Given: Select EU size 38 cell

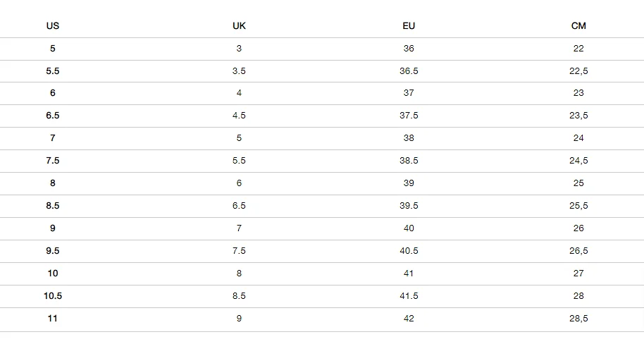Looking at the screenshot, I should (409, 138).
